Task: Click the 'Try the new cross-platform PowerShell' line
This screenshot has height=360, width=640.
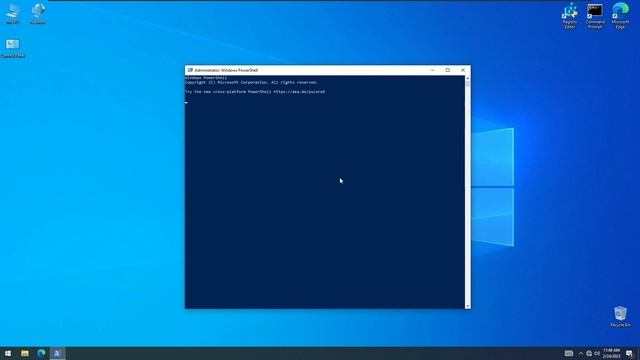Action: pyautogui.click(x=255, y=92)
